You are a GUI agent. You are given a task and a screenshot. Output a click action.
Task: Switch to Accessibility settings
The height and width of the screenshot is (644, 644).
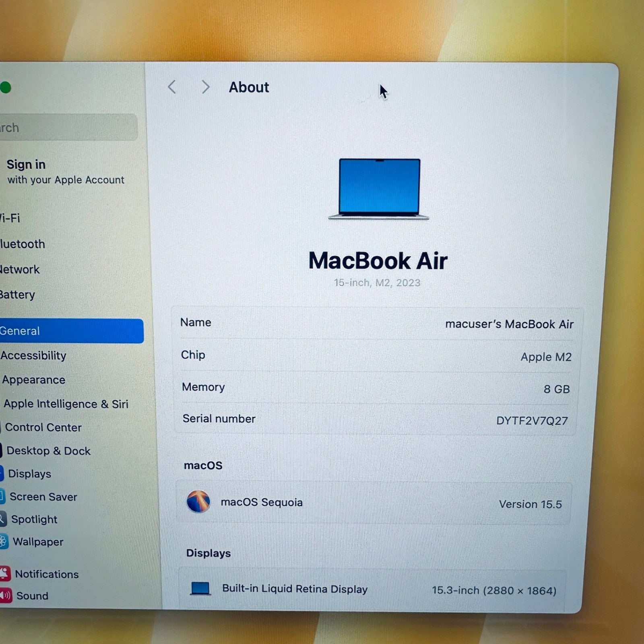point(34,356)
